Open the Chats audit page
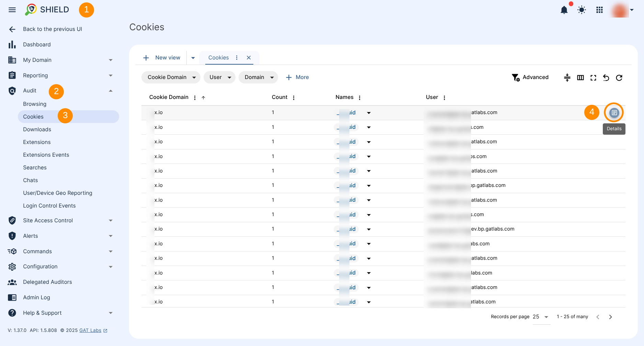644x346 pixels. tap(31, 180)
